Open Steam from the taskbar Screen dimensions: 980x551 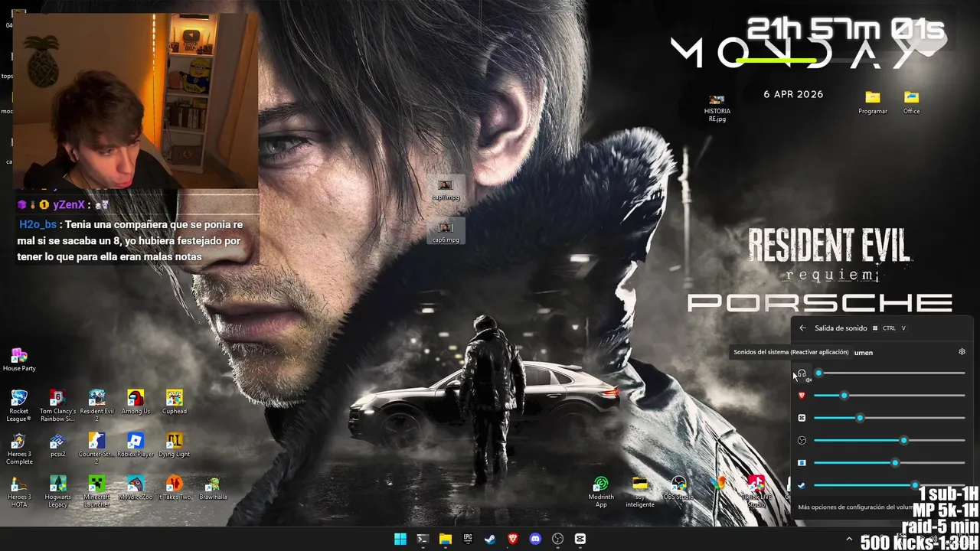click(x=490, y=539)
